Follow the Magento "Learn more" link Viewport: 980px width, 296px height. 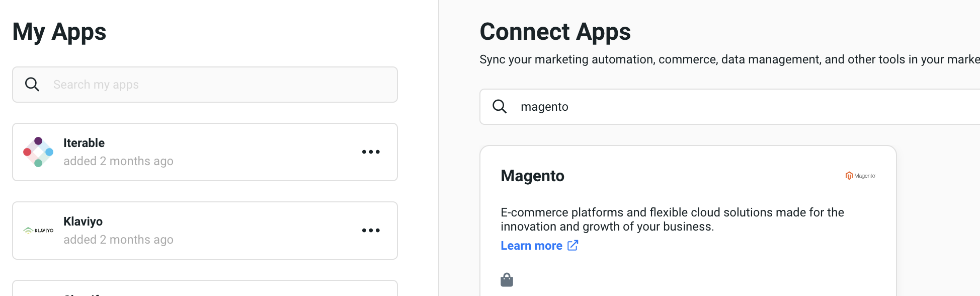tap(531, 246)
